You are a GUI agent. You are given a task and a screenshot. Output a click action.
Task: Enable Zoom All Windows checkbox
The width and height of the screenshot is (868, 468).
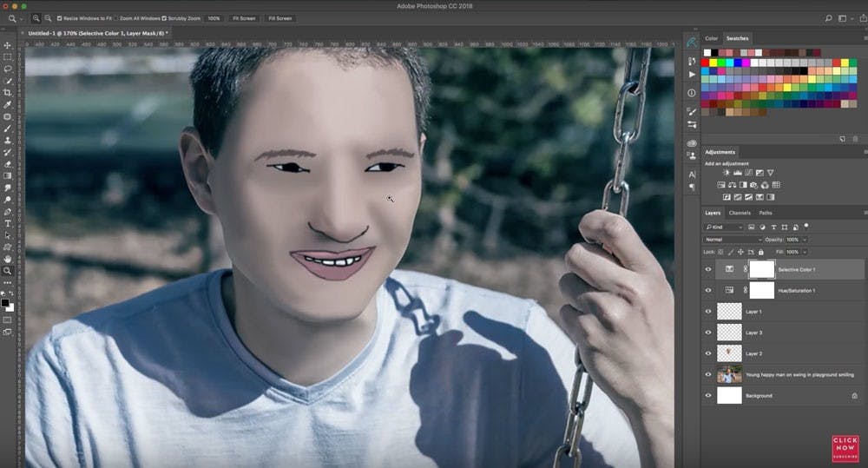[115, 18]
